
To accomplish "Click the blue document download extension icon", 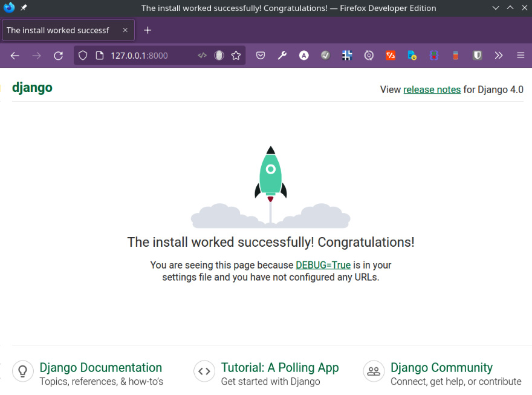I will pos(412,55).
